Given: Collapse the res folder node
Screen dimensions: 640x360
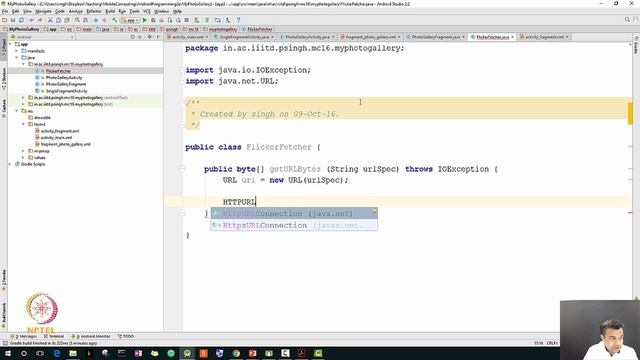Looking at the screenshot, I should pos(17,111).
